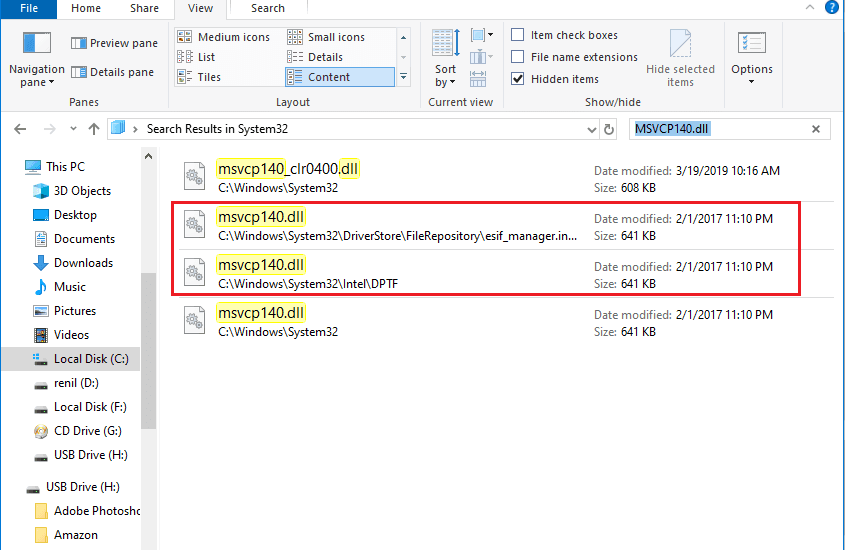Open recent locations dropdown
This screenshot has width=845, height=550.
click(73, 129)
